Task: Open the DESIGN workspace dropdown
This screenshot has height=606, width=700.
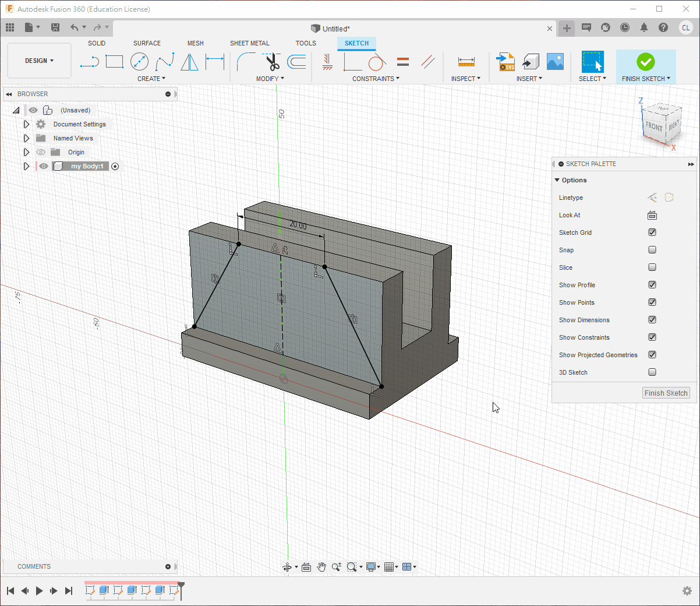Action: [x=39, y=61]
